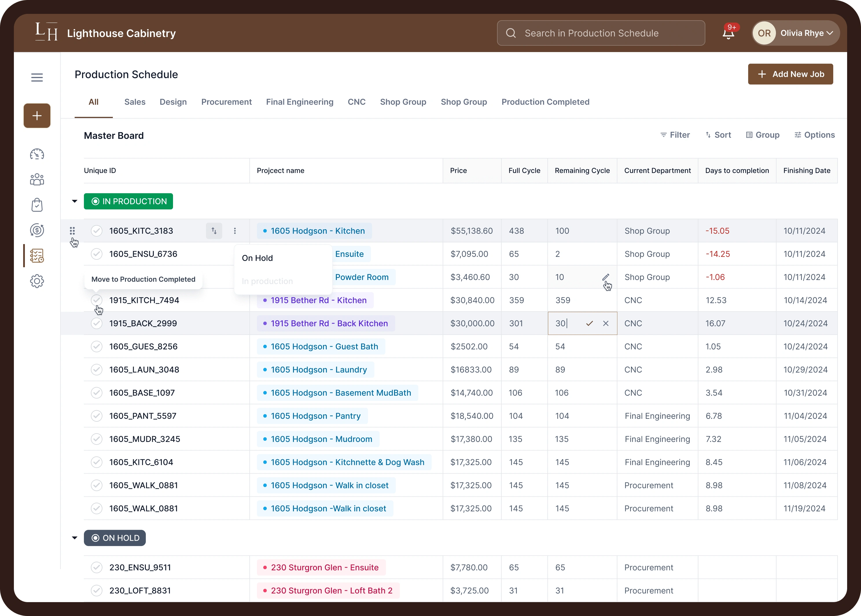
Task: Open the settings gear icon
Action: (x=37, y=281)
